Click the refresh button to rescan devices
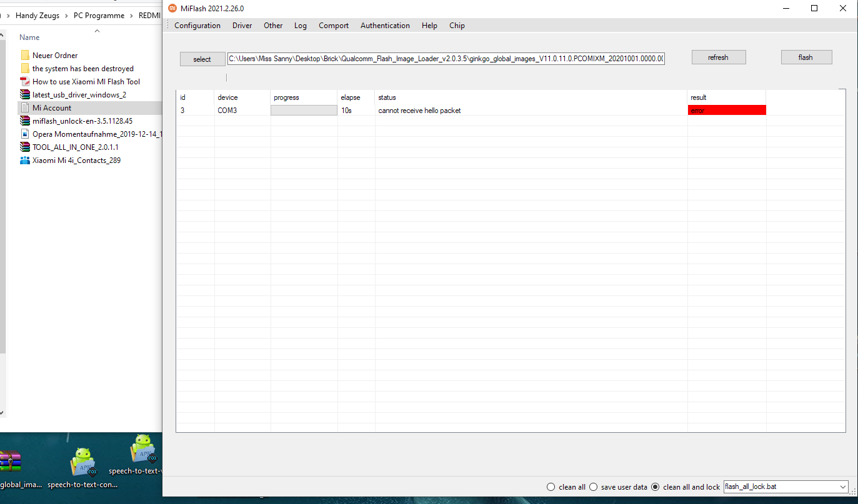This screenshot has width=858, height=504. [x=718, y=57]
